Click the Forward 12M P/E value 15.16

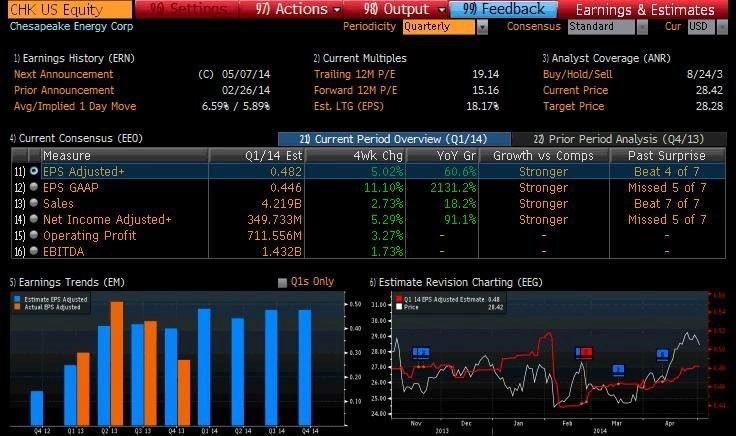(485, 90)
